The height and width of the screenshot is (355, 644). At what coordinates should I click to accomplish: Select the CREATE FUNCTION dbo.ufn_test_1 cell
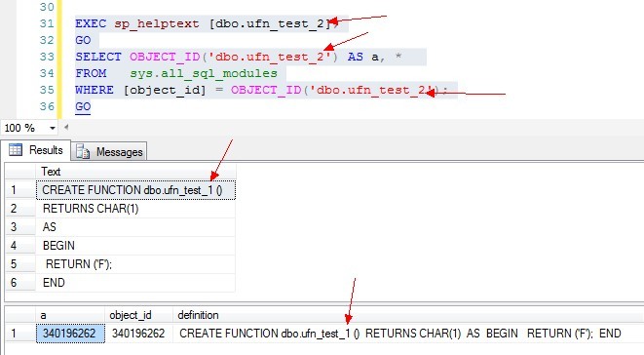pos(135,190)
